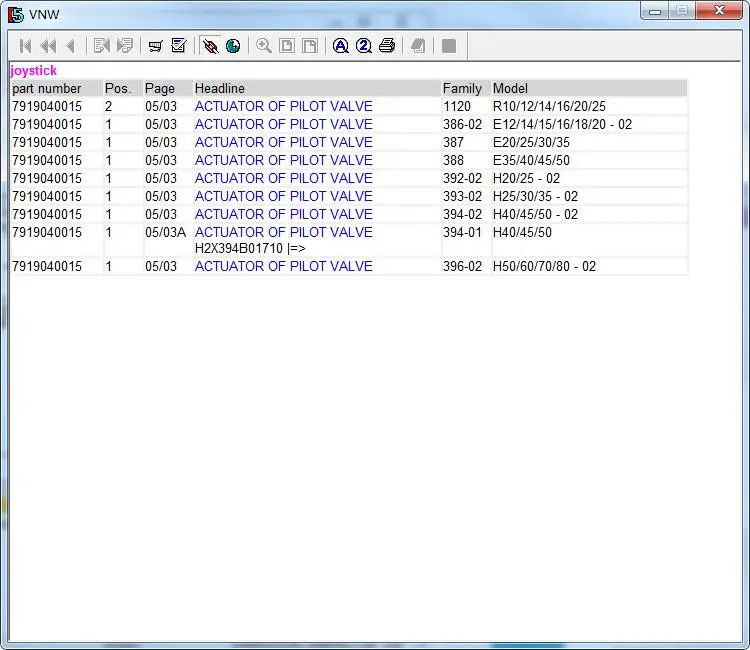The image size is (750, 650).
Task: Close the VNW window
Action: click(719, 11)
